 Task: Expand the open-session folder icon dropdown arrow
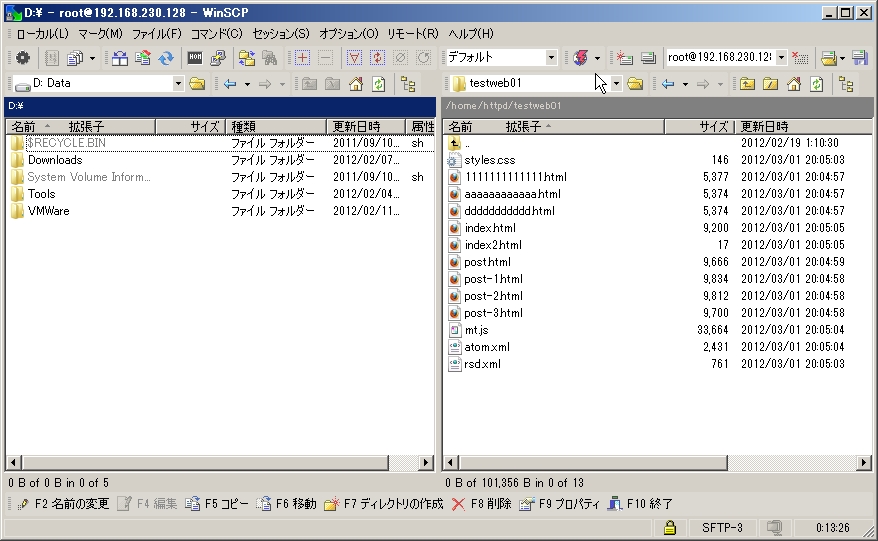point(842,58)
